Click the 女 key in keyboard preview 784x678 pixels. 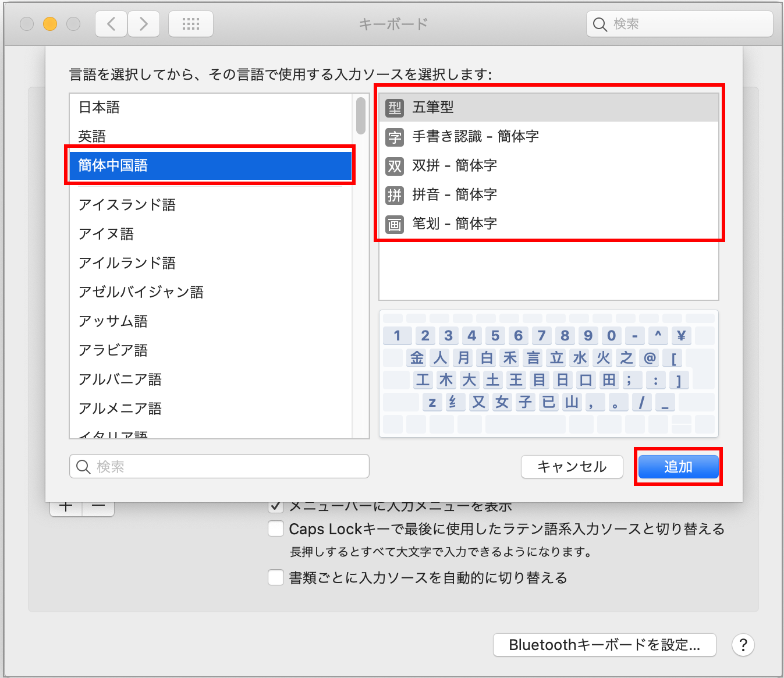[502, 402]
